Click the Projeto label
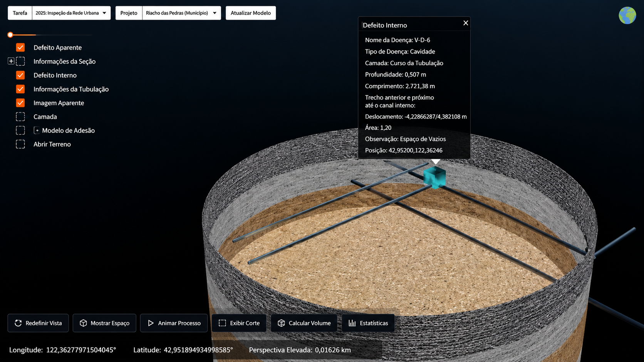This screenshot has height=362, width=644. coord(129,13)
